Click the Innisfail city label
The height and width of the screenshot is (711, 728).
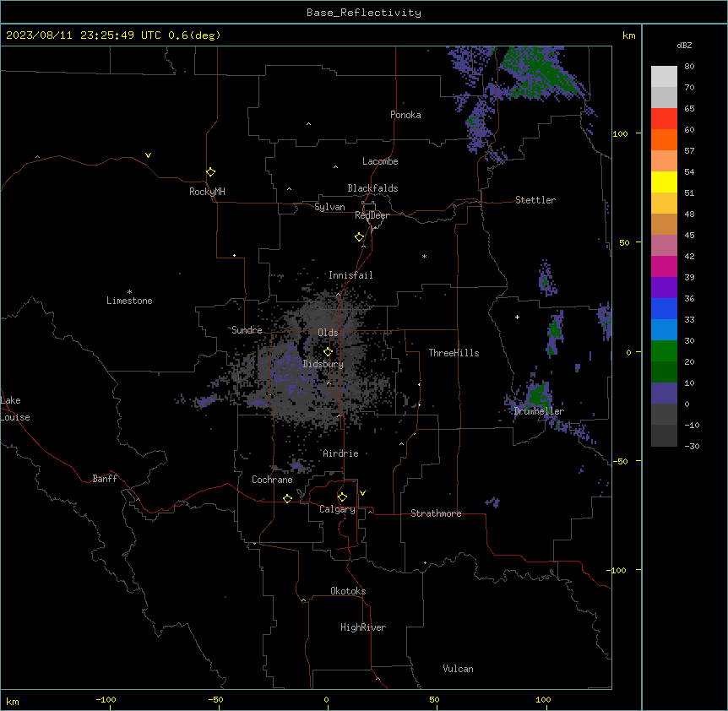(350, 275)
